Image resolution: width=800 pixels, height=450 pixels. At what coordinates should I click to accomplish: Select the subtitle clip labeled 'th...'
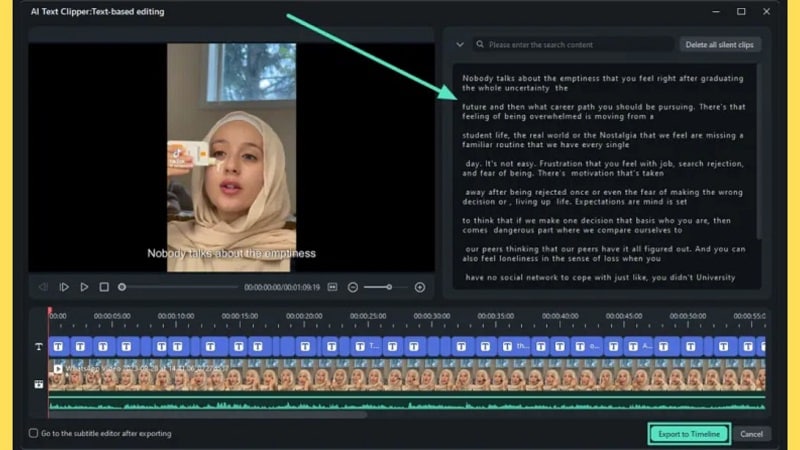pyautogui.click(x=515, y=346)
